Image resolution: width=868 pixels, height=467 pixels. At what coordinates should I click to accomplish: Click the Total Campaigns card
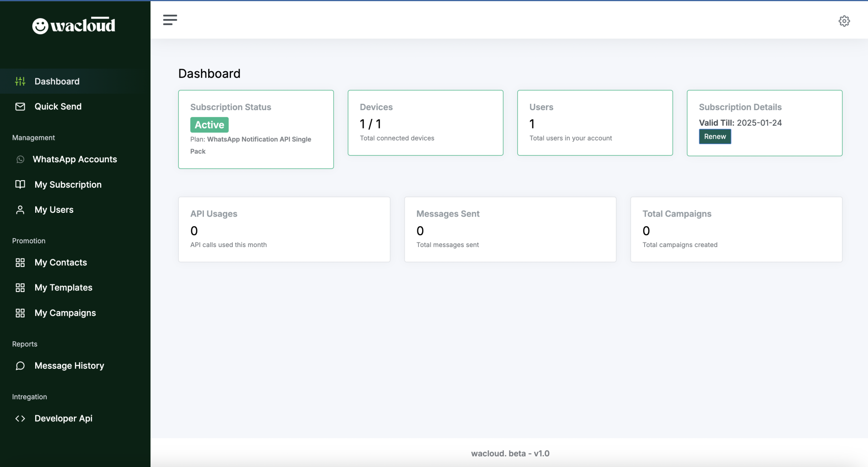pos(736,229)
